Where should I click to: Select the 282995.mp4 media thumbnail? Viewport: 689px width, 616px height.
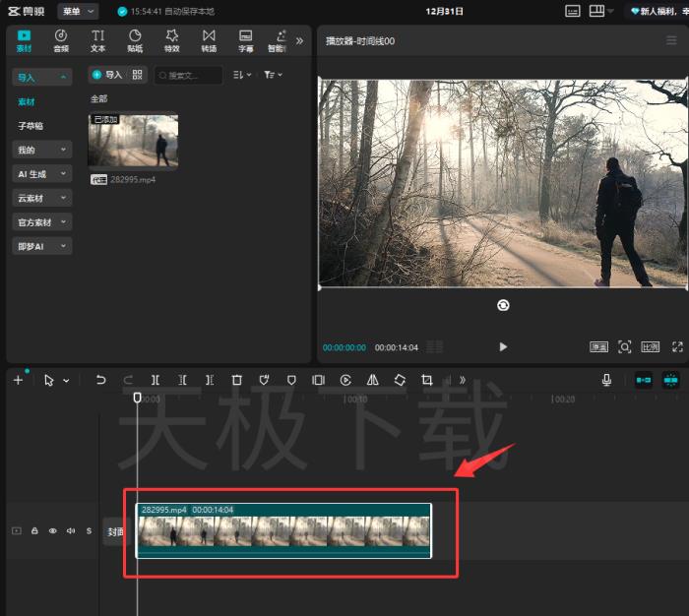(x=133, y=142)
